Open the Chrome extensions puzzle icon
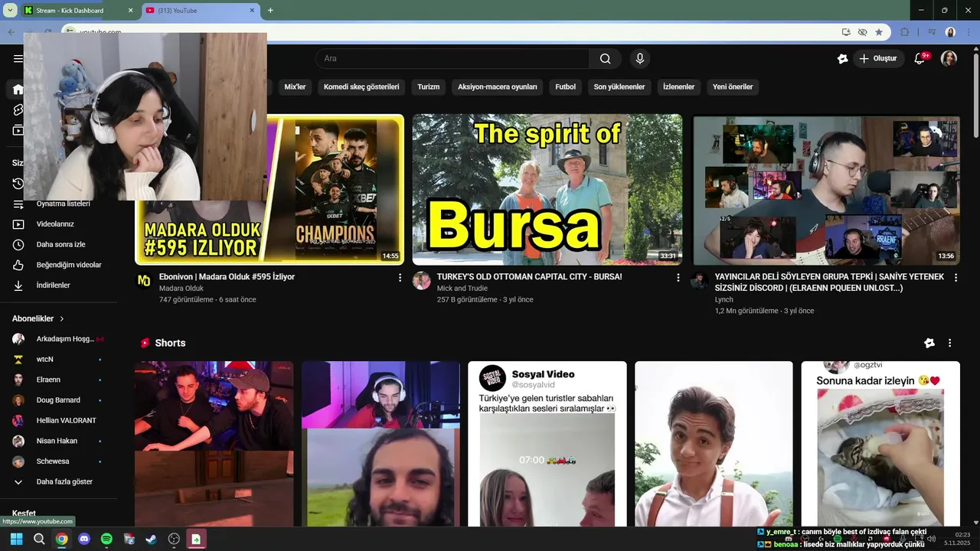The width and height of the screenshot is (980, 551). [x=905, y=32]
